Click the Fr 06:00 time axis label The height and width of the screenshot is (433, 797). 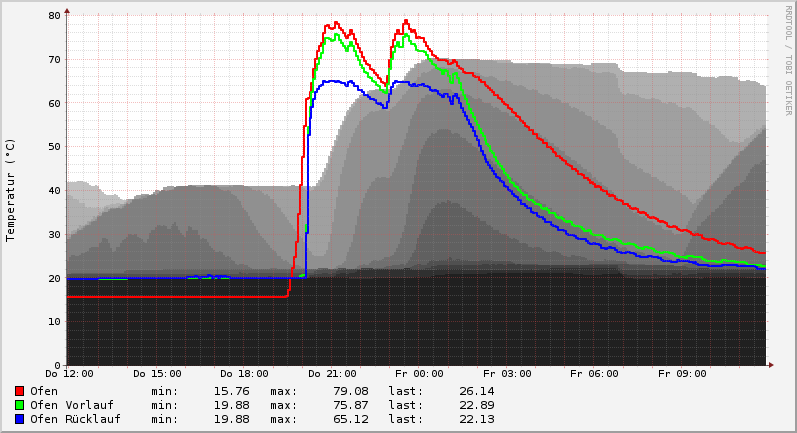click(x=593, y=374)
